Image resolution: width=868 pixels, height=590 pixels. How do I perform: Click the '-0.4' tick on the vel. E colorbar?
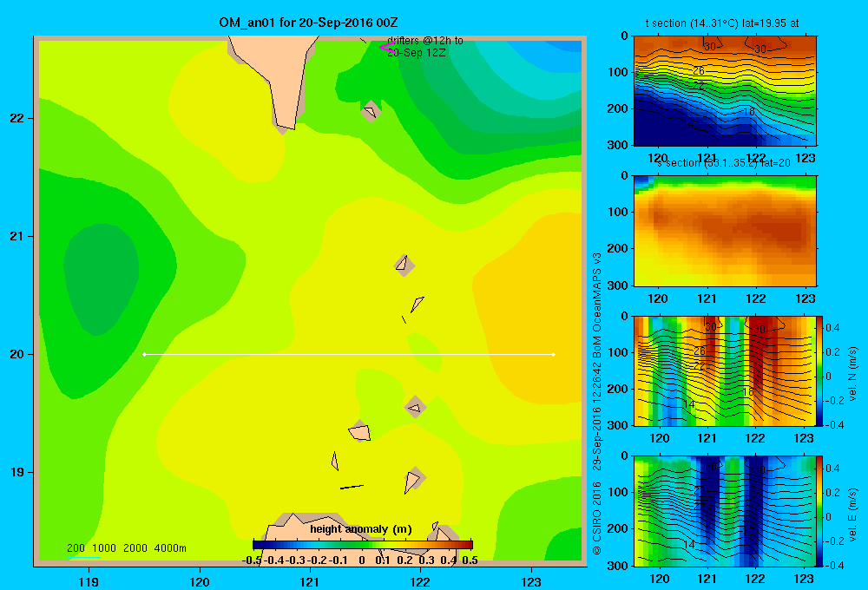coord(834,565)
